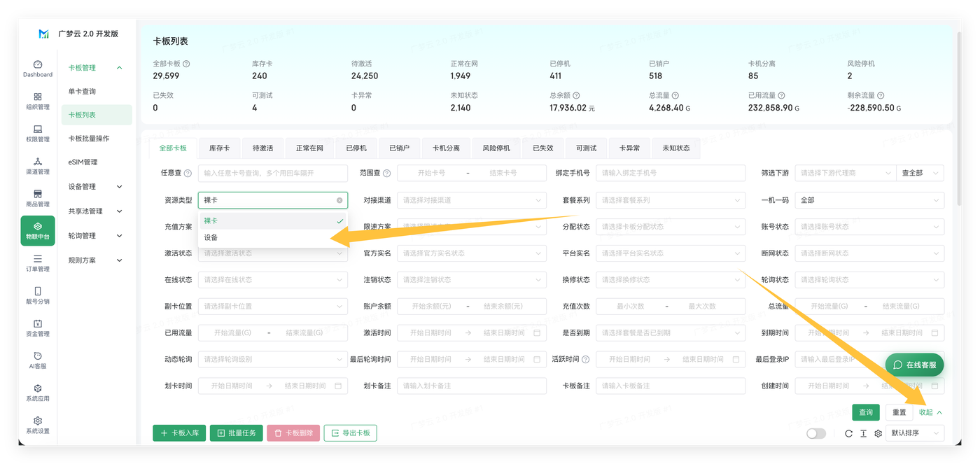980x464 pixels.
Task: Open 商品管理 sidebar section
Action: pos(38,199)
